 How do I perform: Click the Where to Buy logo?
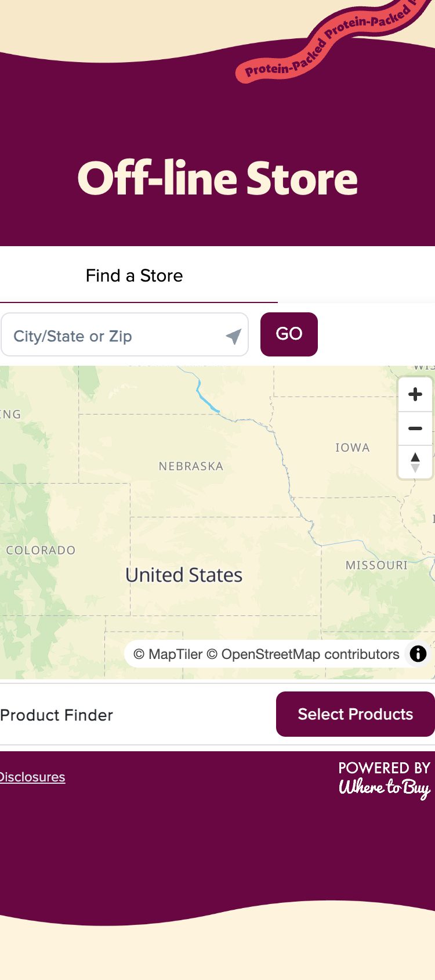[x=384, y=787]
